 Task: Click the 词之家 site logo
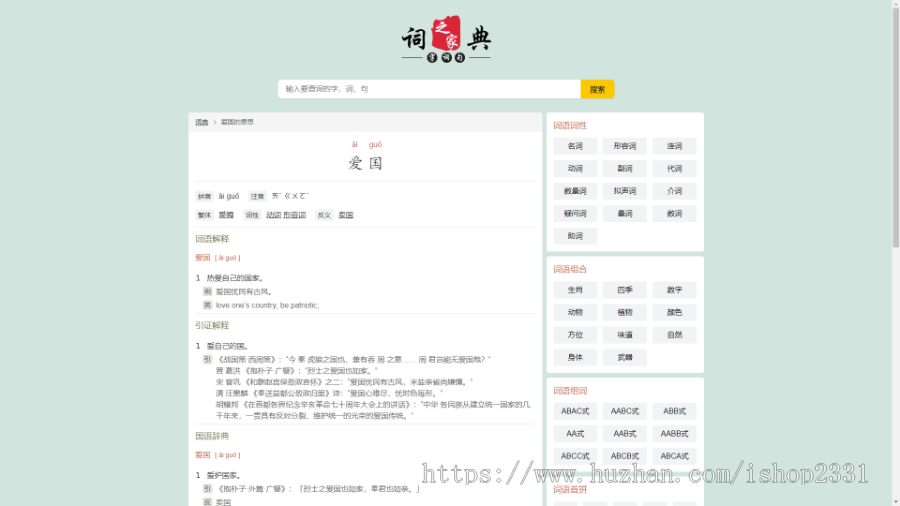pos(446,39)
